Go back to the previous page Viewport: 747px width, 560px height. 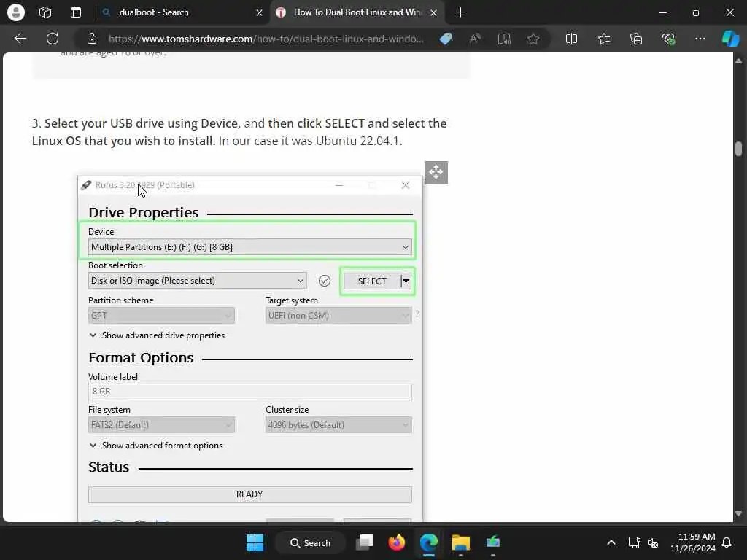pyautogui.click(x=20, y=39)
